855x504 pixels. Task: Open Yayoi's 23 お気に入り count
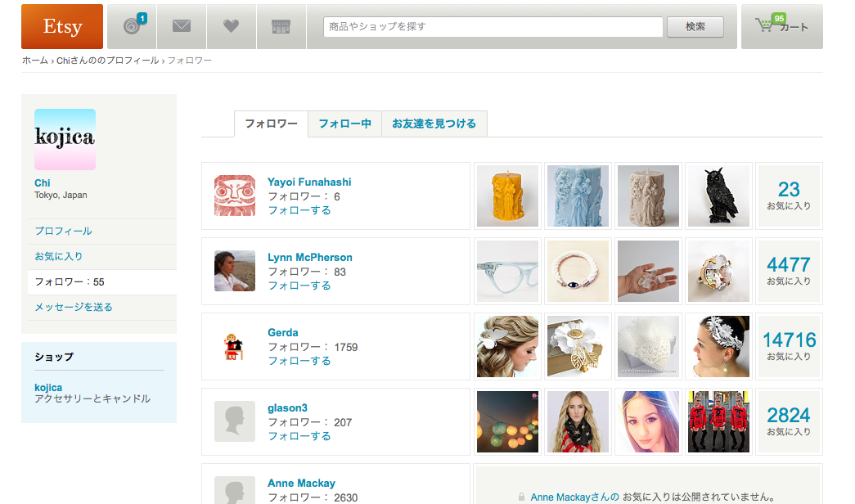[789, 196]
